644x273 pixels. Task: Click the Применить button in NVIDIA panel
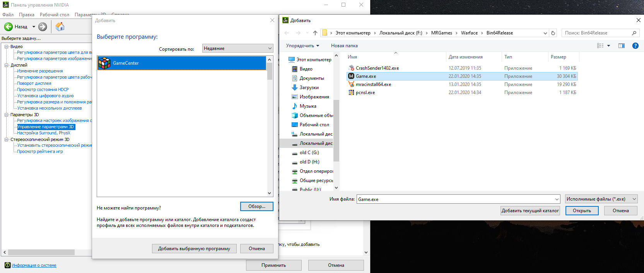tap(274, 265)
